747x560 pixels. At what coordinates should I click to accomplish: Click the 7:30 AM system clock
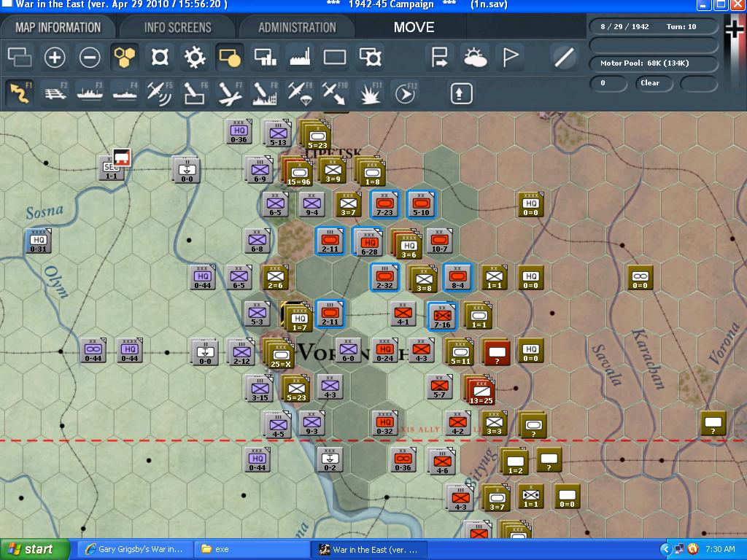(720, 549)
